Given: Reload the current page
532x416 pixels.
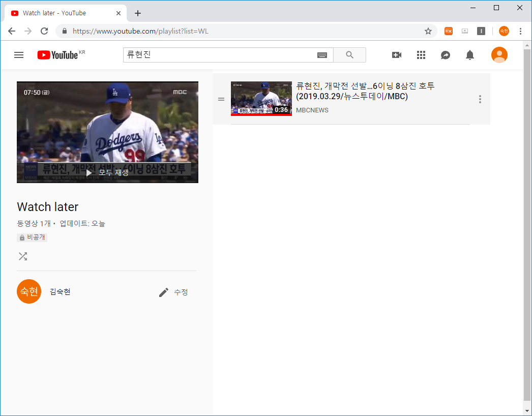Looking at the screenshot, I should [44, 31].
